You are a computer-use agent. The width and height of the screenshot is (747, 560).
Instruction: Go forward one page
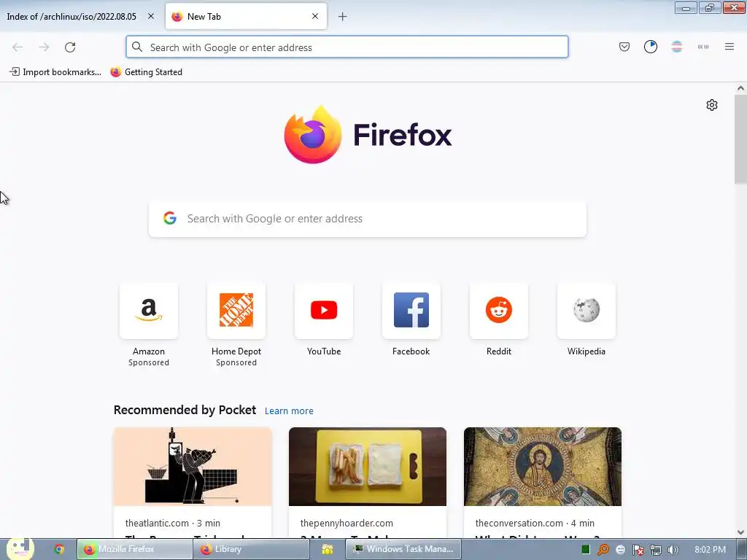click(x=44, y=47)
